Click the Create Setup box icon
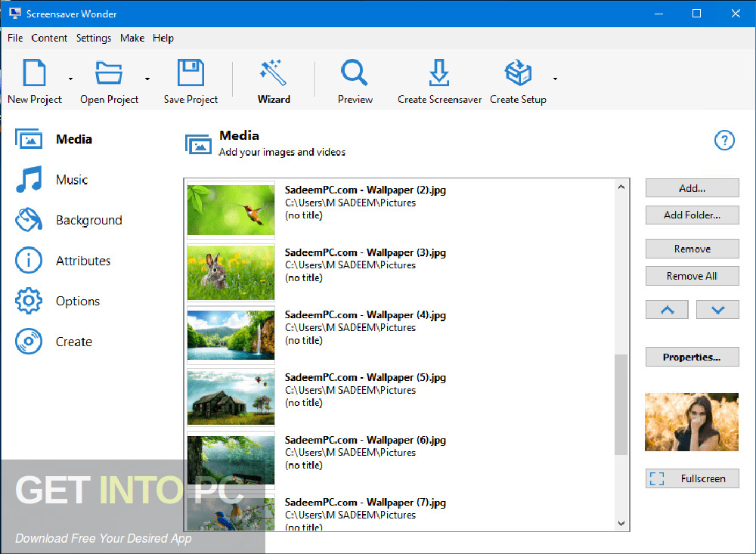The width and height of the screenshot is (756, 554). (x=518, y=73)
